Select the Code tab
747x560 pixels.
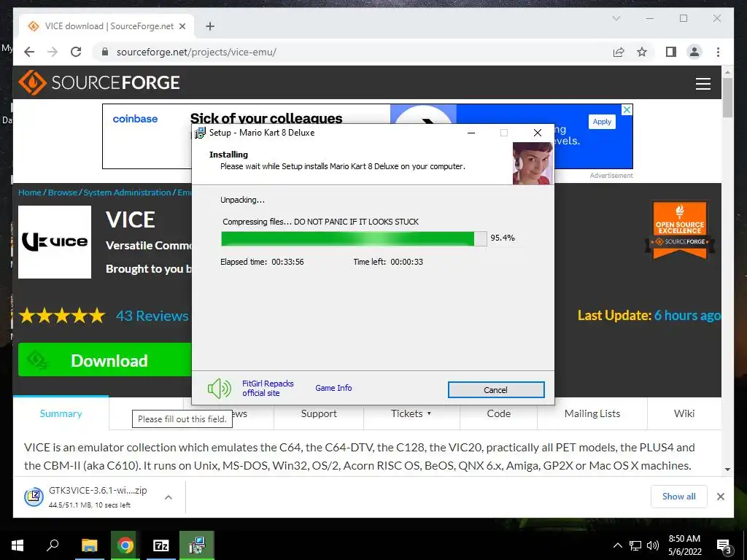coord(499,413)
